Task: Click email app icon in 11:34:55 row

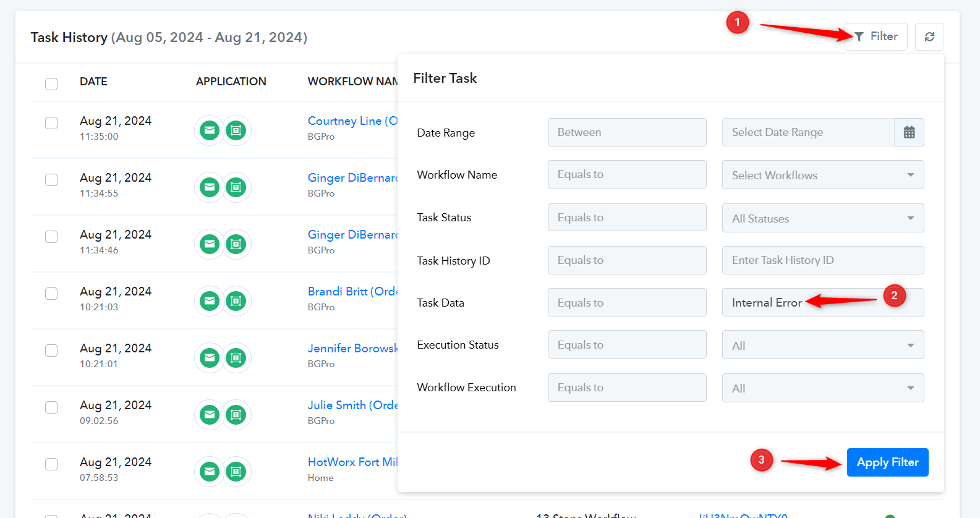Action: [210, 187]
